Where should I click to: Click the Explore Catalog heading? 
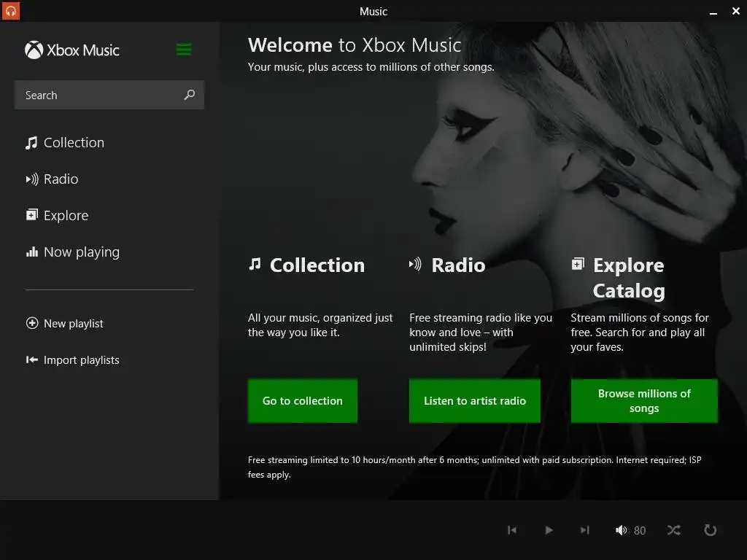click(629, 278)
